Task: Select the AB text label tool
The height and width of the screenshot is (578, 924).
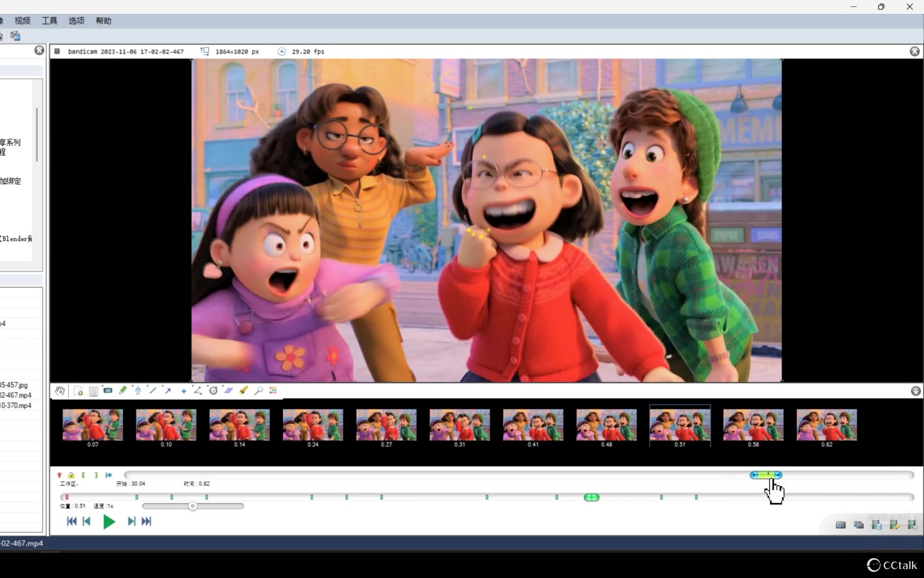Action: tap(107, 391)
